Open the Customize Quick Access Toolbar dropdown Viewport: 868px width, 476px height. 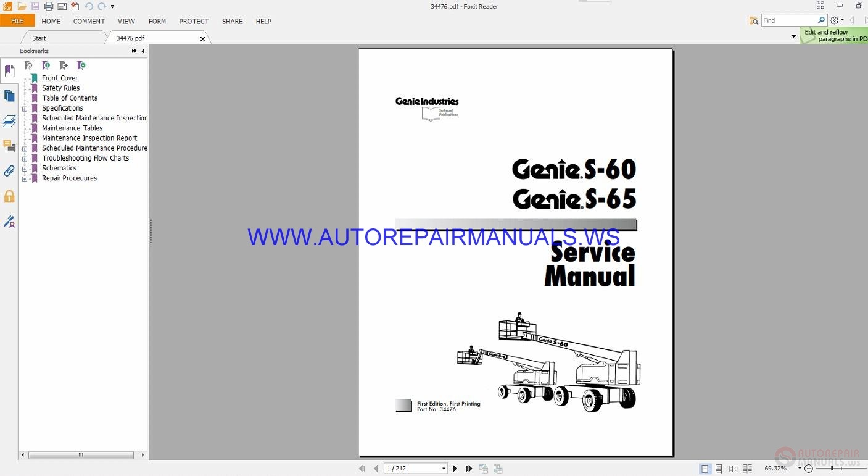click(x=113, y=7)
